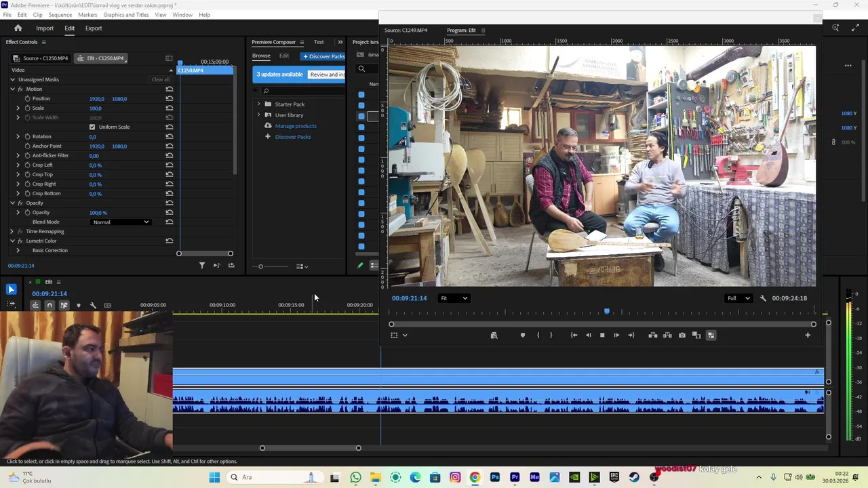Open the Full playback resolution dropdown
The image size is (868, 488).
(738, 298)
